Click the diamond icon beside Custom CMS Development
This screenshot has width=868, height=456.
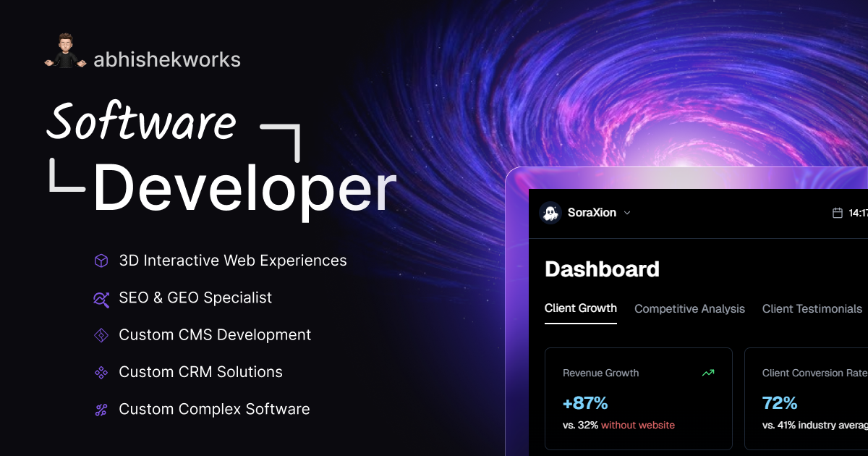pos(101,335)
